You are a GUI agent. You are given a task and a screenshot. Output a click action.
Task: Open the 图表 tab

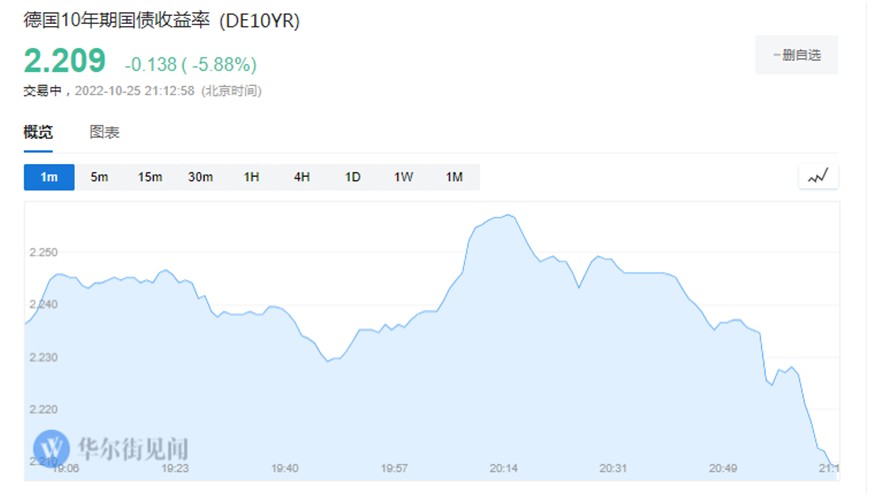point(104,132)
